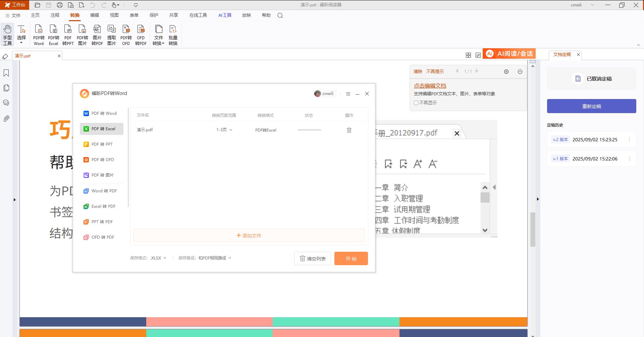The width and height of the screenshot is (644, 337).
Task: Open options for v.1 版本 history entry
Action: click(x=630, y=159)
